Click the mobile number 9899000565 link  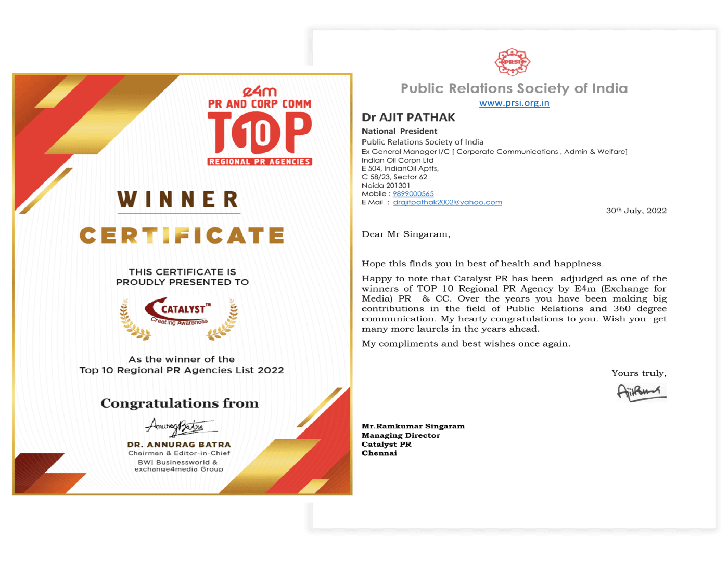coord(413,194)
